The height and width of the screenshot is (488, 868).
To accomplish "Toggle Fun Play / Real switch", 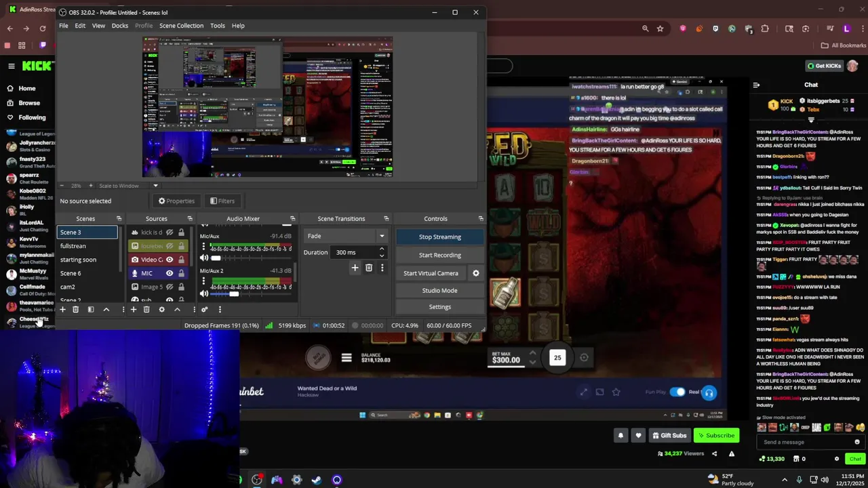I will 677,392.
